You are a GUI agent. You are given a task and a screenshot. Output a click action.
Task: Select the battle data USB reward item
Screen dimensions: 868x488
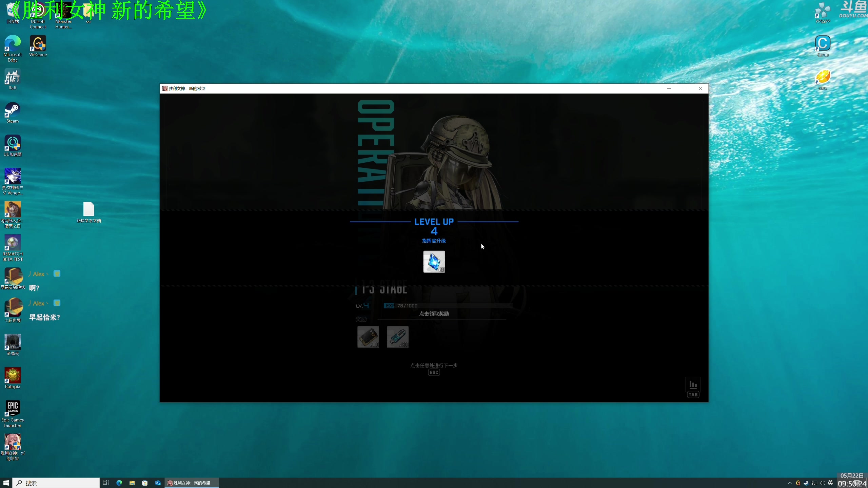pyautogui.click(x=398, y=337)
